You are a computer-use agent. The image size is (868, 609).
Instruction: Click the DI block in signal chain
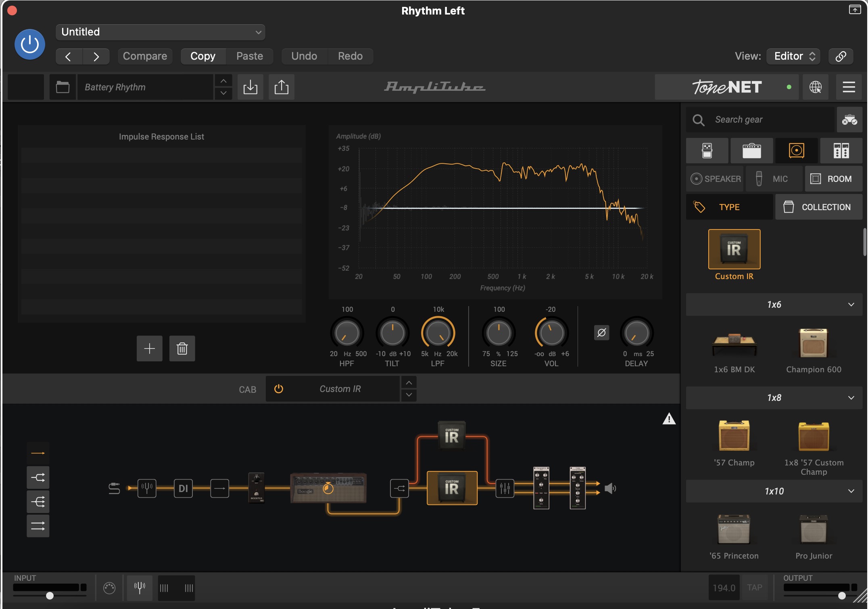(183, 488)
